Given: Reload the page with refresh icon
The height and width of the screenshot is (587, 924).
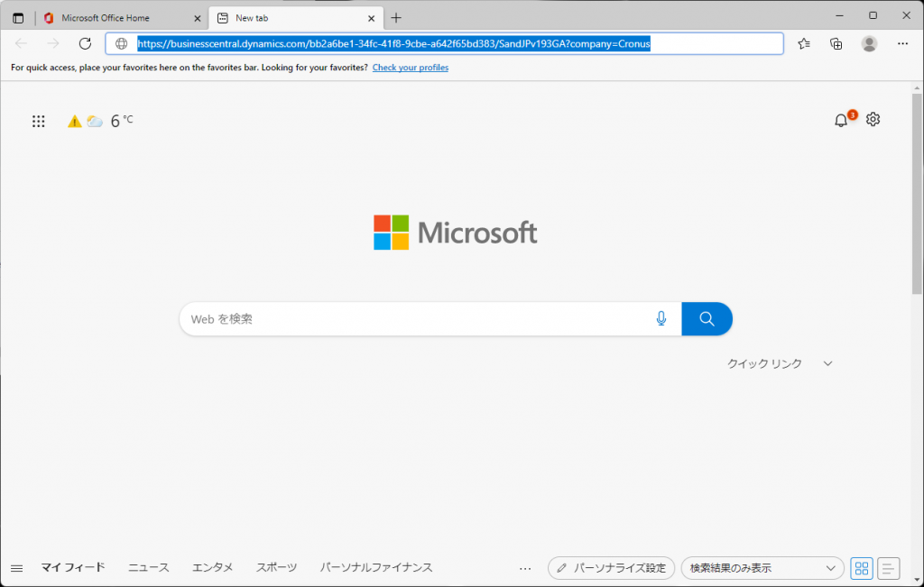Looking at the screenshot, I should coord(86,43).
